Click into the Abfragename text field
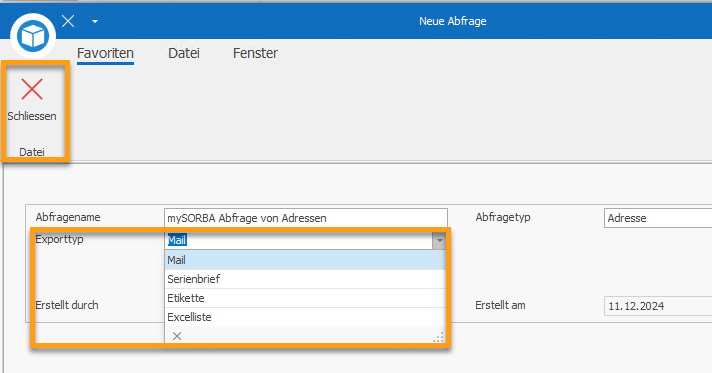This screenshot has height=373, width=712. tap(306, 218)
